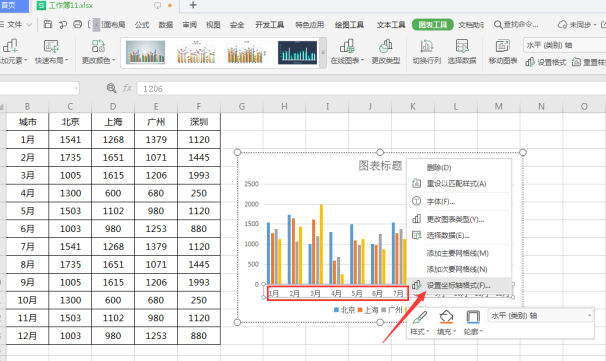The image size is (606, 361).
Task: Click the 设置格式 button in ribbon
Action: [546, 62]
